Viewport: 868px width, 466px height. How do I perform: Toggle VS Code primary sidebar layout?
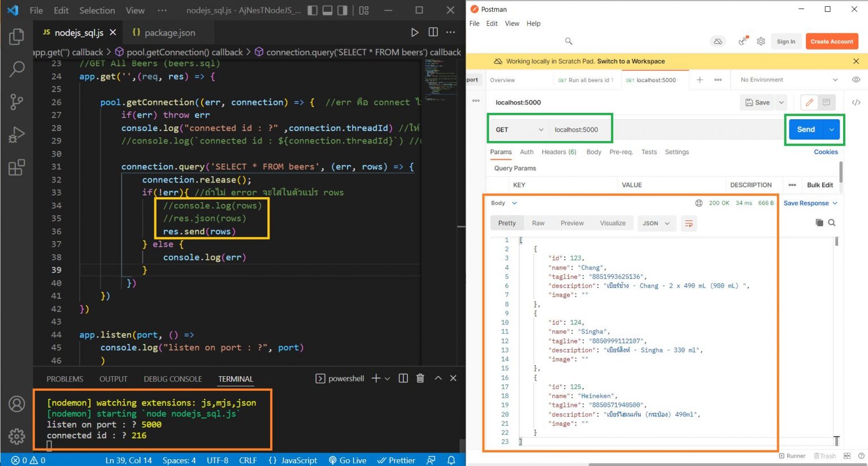[x=313, y=10]
